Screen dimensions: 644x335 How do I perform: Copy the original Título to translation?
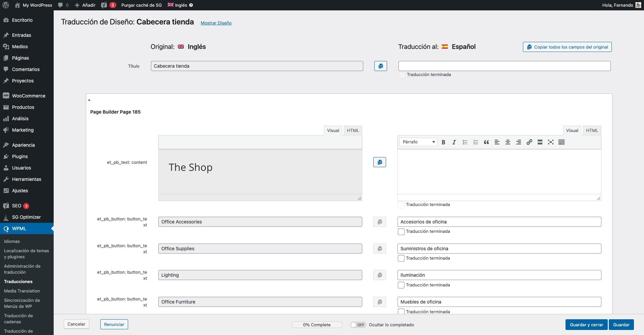click(380, 66)
